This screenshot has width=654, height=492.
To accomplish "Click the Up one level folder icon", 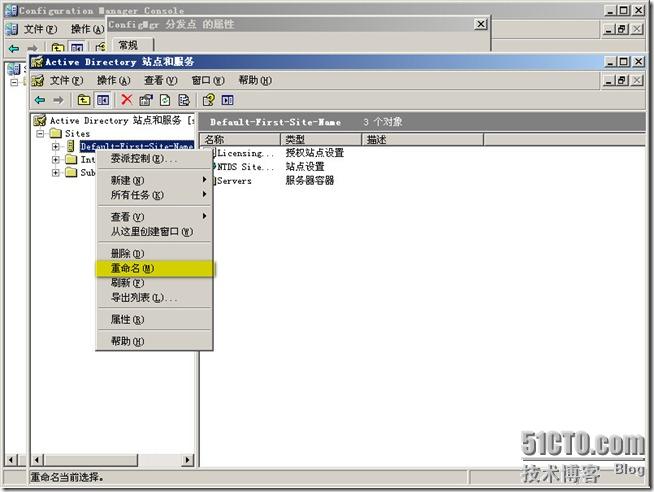I will [84, 100].
